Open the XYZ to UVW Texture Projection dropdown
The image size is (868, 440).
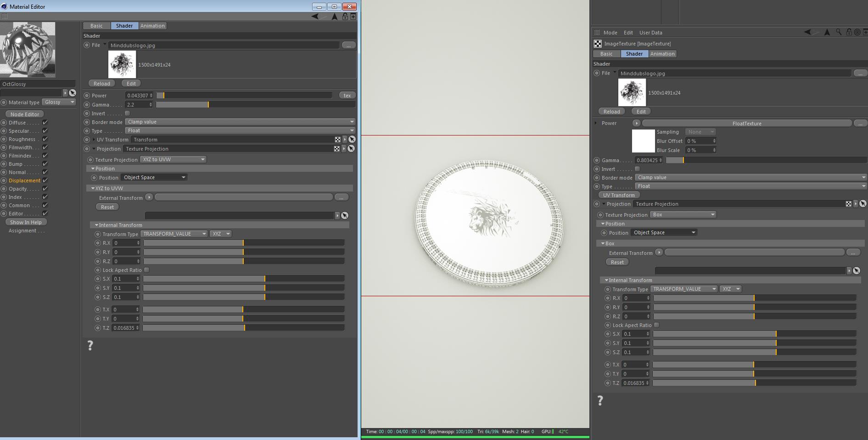tap(174, 159)
